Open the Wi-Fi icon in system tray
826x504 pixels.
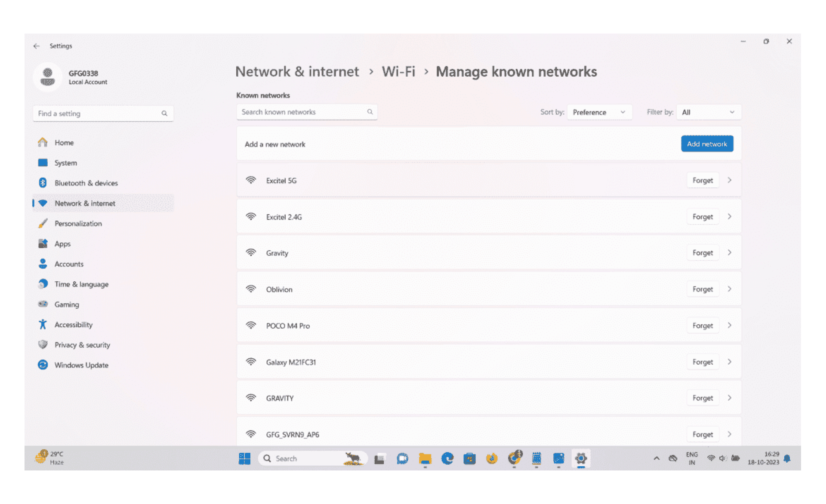click(x=710, y=458)
